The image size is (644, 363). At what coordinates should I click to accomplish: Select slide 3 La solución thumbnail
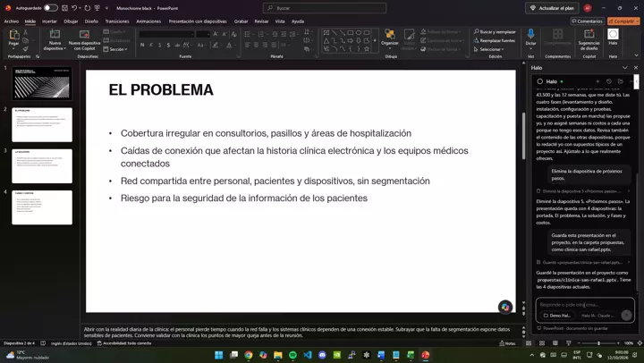(42, 166)
